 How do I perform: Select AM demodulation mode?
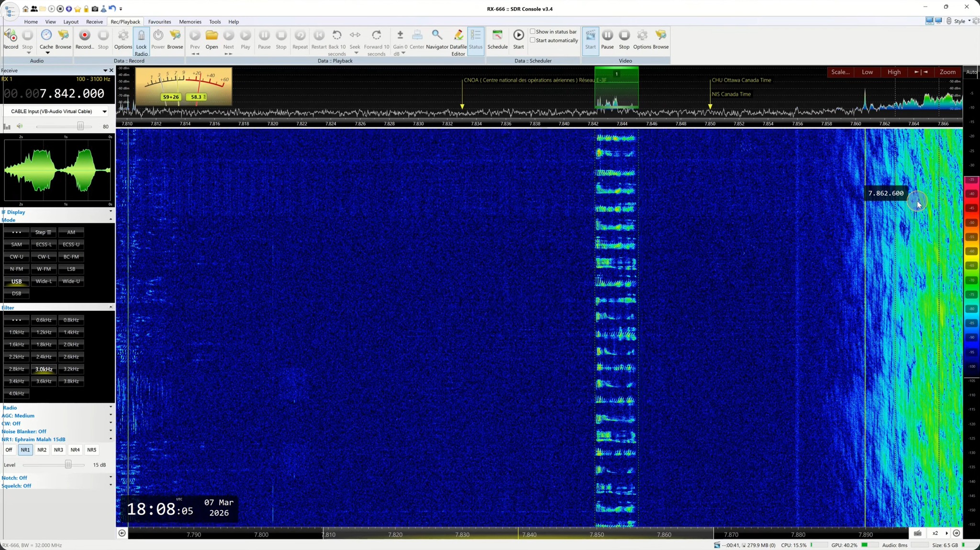click(71, 232)
